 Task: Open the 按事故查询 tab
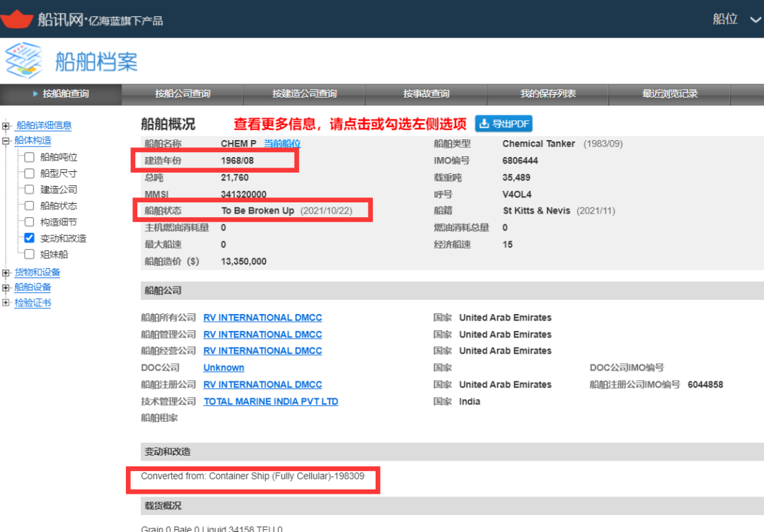pos(426,94)
